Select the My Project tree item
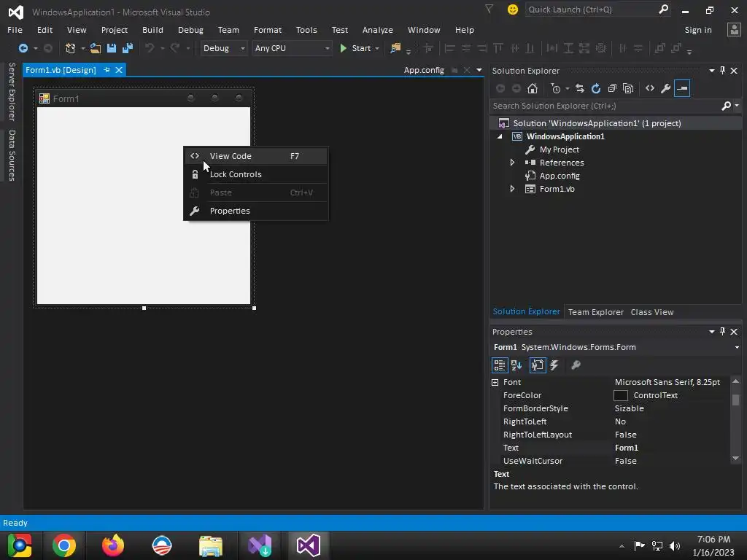The height and width of the screenshot is (560, 747). click(x=560, y=149)
